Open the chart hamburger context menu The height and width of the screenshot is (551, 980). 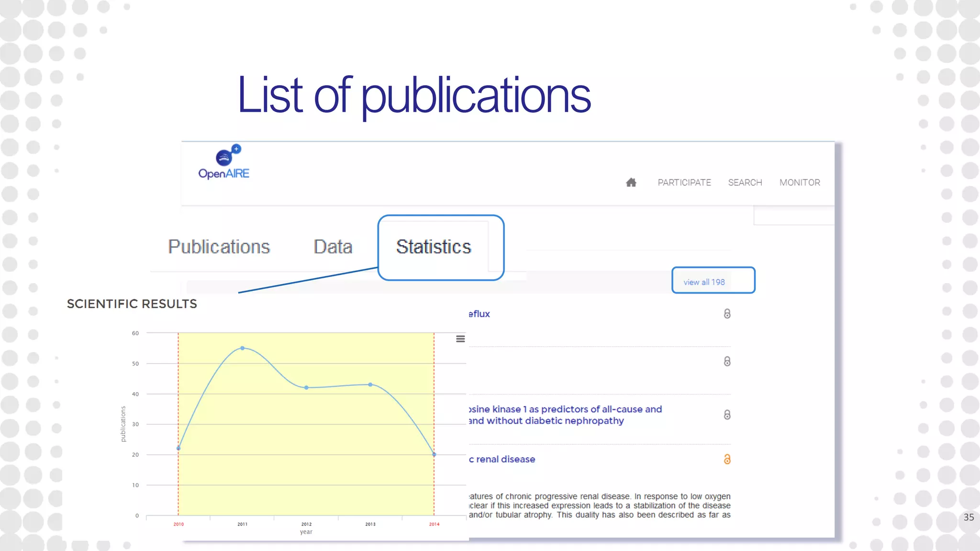click(x=460, y=339)
